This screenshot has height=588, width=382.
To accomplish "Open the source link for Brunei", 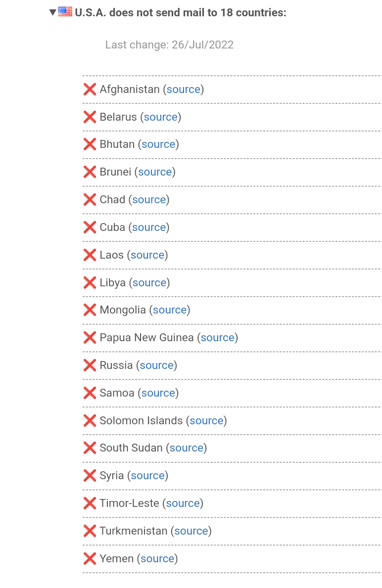I will (x=155, y=172).
